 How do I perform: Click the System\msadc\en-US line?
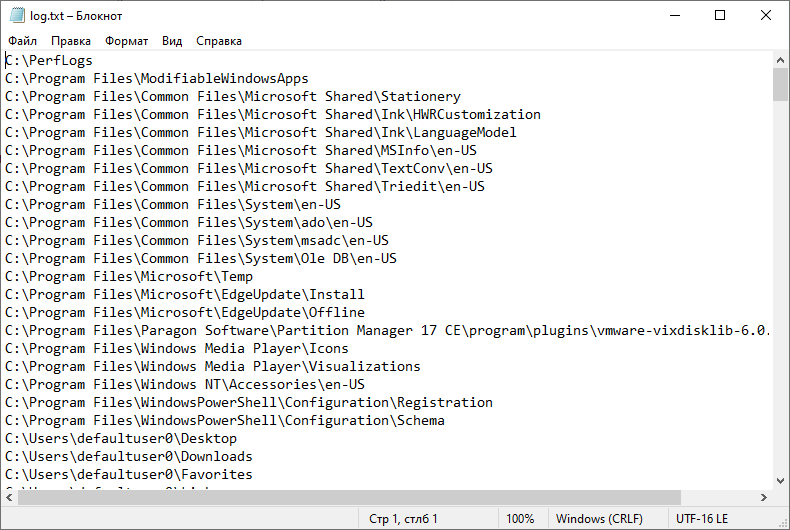(x=197, y=240)
